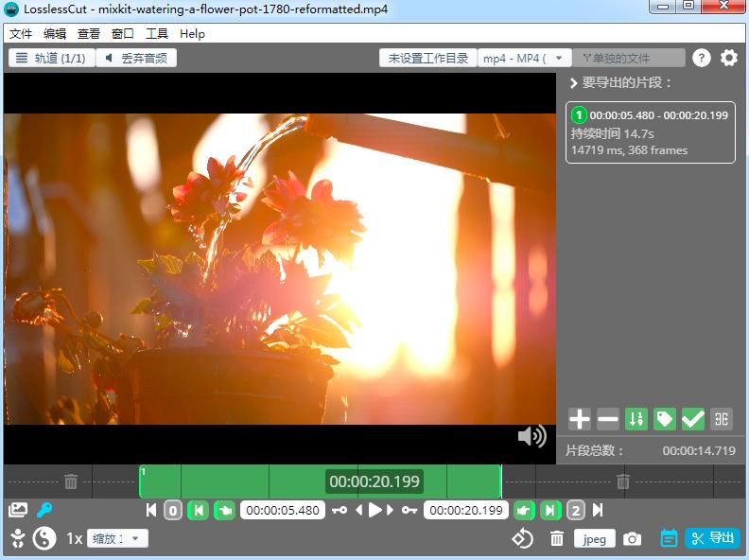Collapse the 要导出的片段 panel chevron
Screen dimensions: 749x560
tap(573, 83)
